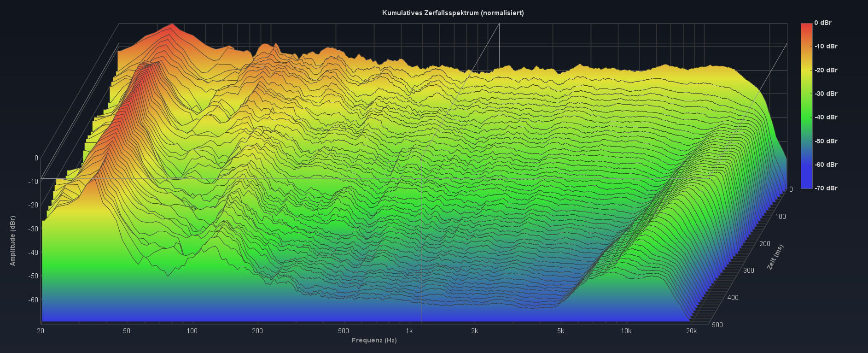The width and height of the screenshot is (868, 353).
Task: Select the '500' tick on the time axis
Action: click(717, 324)
